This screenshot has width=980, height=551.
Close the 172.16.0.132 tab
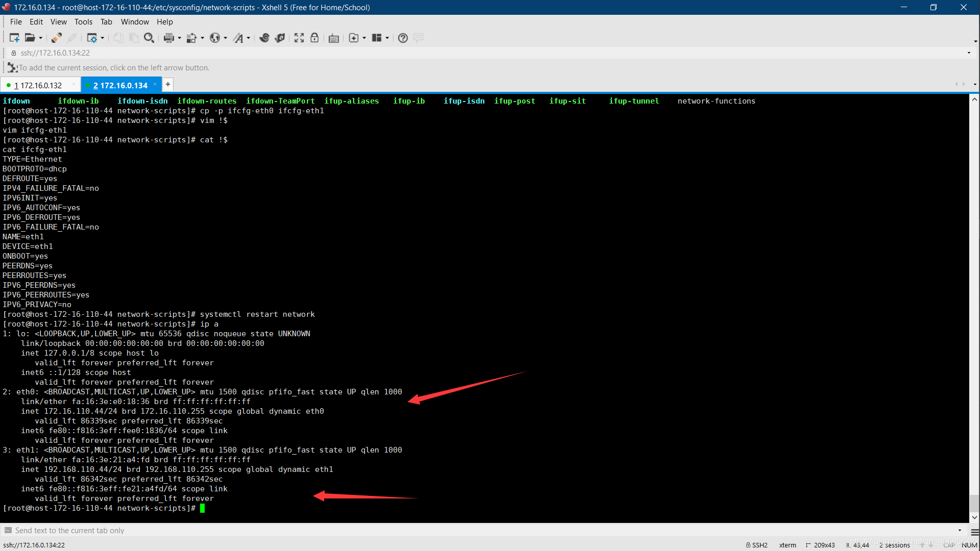coord(73,85)
